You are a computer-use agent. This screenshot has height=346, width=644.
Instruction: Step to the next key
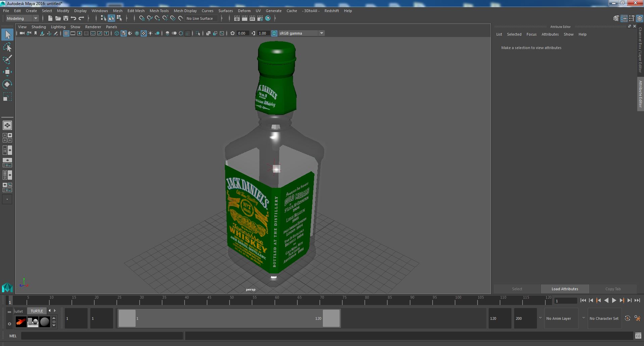point(622,301)
